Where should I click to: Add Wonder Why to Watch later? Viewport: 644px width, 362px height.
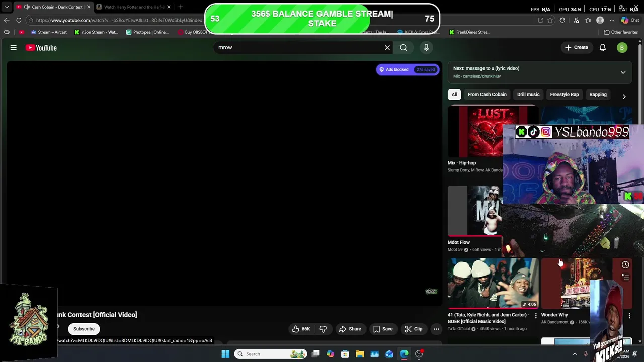point(625,265)
